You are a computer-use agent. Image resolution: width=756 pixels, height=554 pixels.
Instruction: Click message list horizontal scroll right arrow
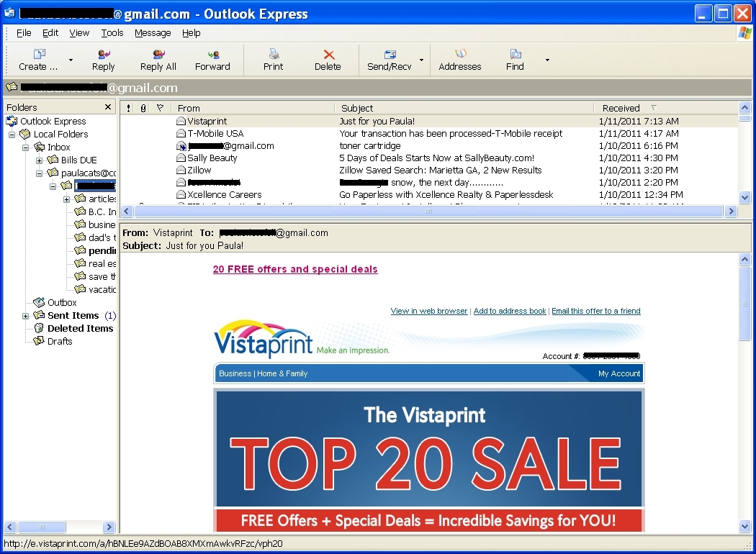click(731, 211)
